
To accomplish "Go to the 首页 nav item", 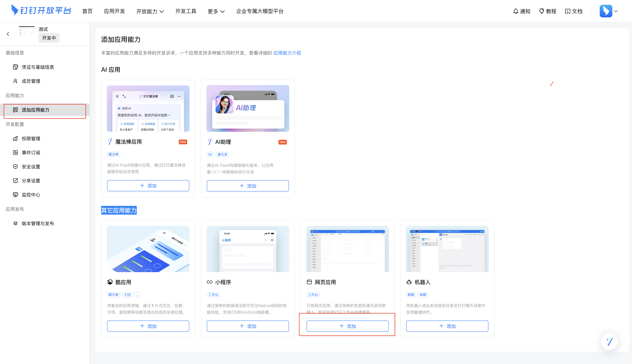I will (87, 11).
